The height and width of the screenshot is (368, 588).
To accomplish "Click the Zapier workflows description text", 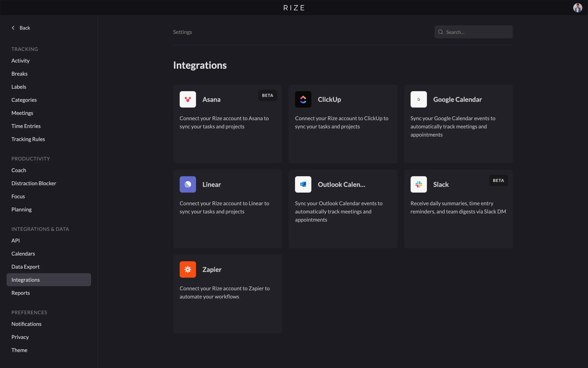I will point(225,293).
